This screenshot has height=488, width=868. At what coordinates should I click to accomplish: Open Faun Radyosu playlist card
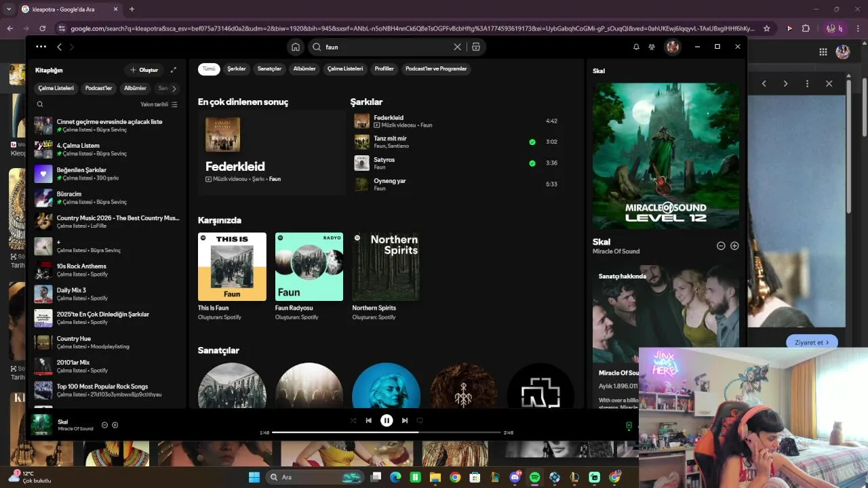[309, 277]
